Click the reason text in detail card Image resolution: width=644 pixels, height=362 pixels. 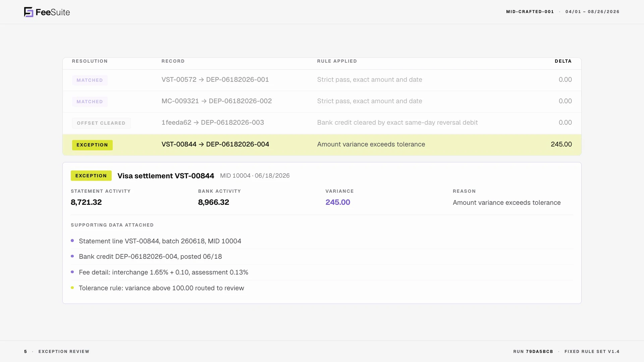point(506,203)
